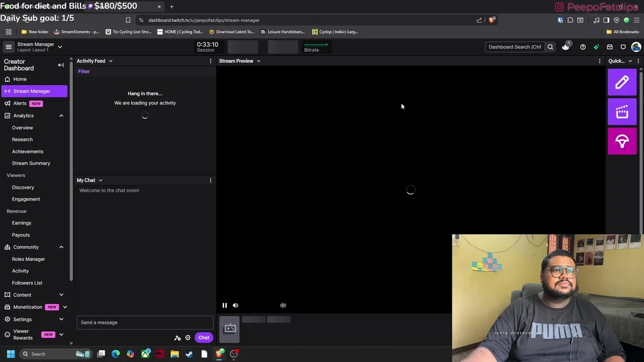Screen dimensions: 644x362
Task: Expand the Quick Actions dropdown chevron
Action: 630,61
